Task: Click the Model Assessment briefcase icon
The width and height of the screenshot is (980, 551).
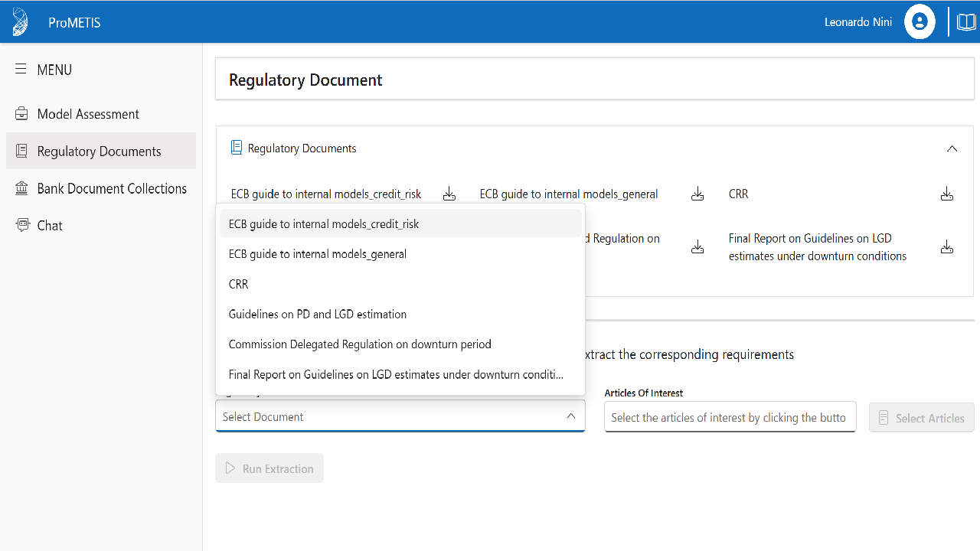Action: click(x=21, y=114)
